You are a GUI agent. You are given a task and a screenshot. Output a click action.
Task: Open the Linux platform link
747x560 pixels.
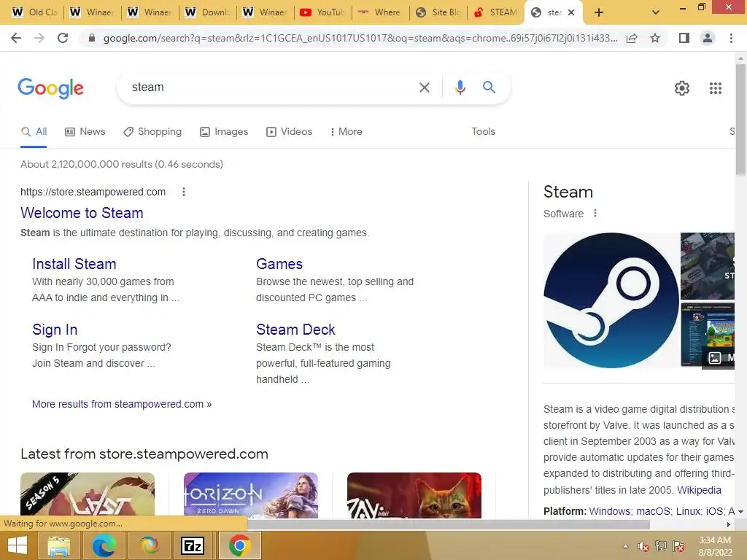(x=689, y=511)
